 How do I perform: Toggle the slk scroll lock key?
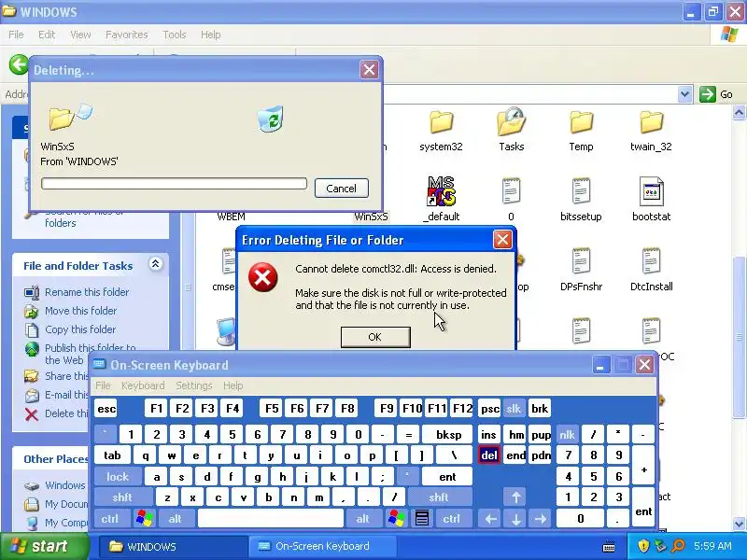coord(514,409)
